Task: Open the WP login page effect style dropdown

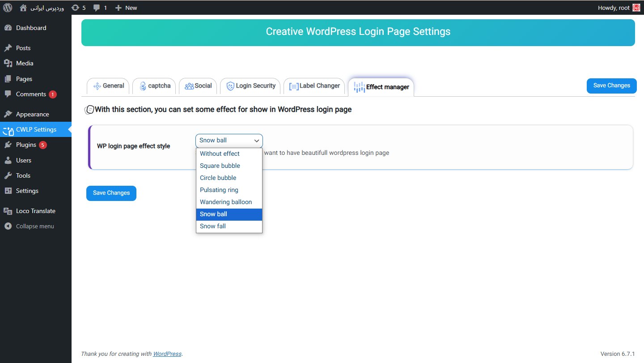Action: 229,141
